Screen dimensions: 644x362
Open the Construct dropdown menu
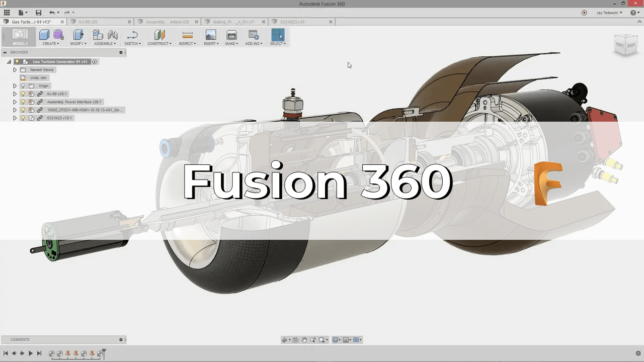tap(159, 43)
